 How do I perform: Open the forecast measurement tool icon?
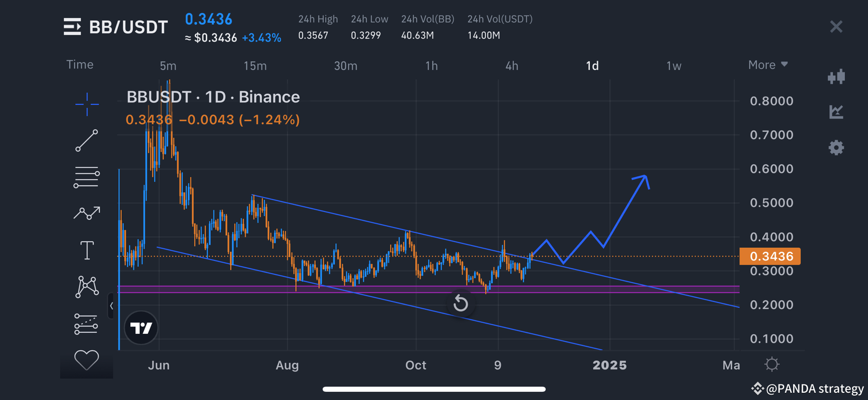[x=86, y=324]
